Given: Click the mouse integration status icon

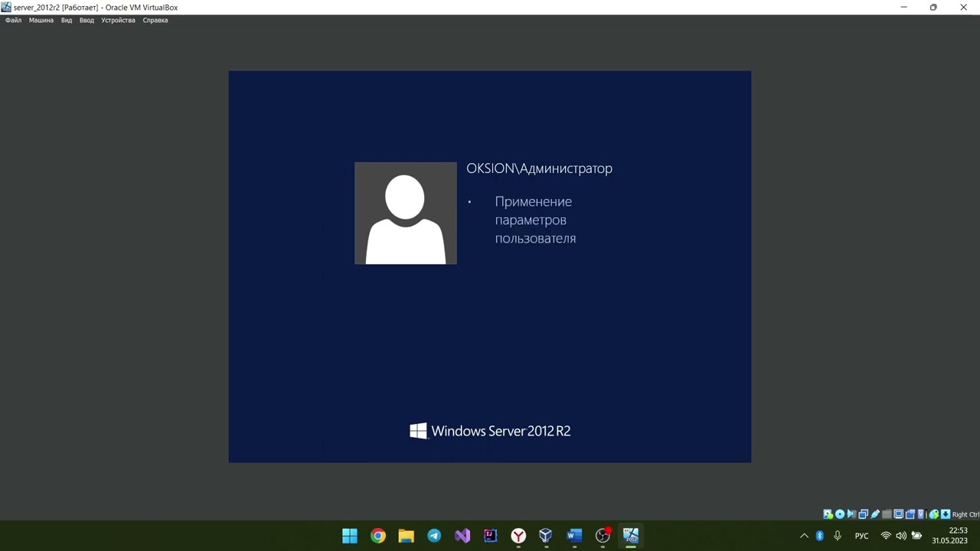Looking at the screenshot, I should (934, 514).
